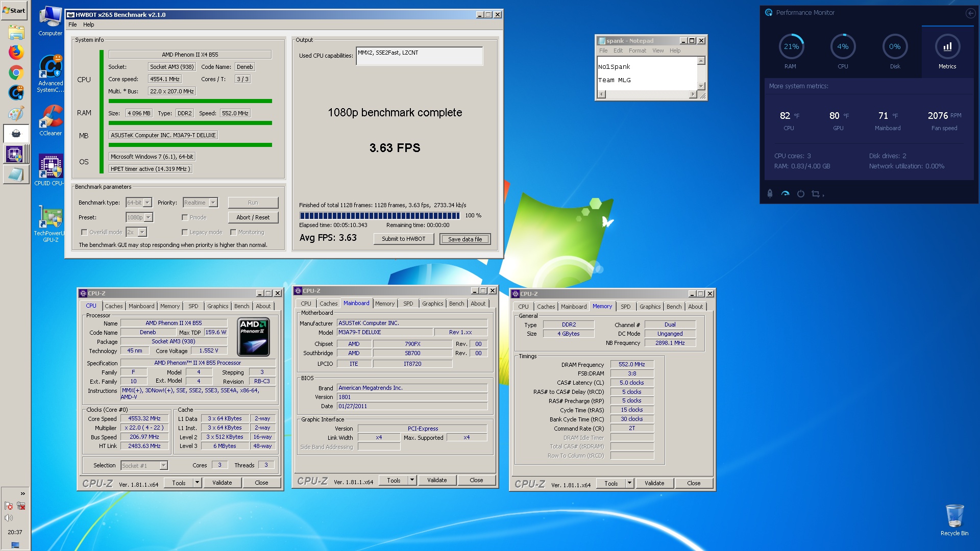Open the Socket #1 selection dropdown

[x=163, y=465]
